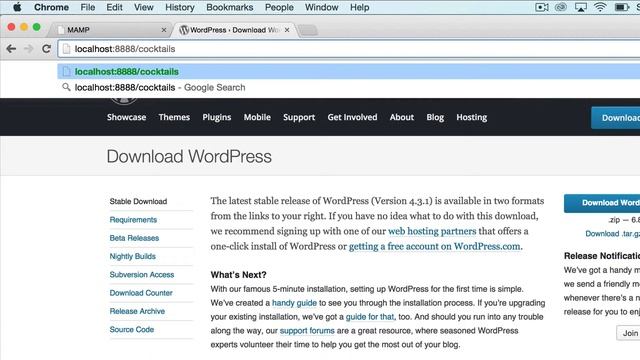
Task: Go to Get Involved in navigation
Action: coord(352,117)
